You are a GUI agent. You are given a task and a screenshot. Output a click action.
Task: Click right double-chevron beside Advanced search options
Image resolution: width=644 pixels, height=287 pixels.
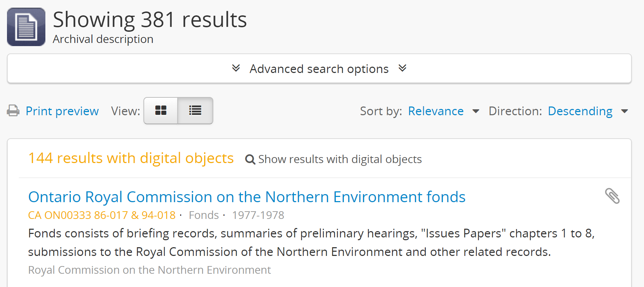coord(402,68)
